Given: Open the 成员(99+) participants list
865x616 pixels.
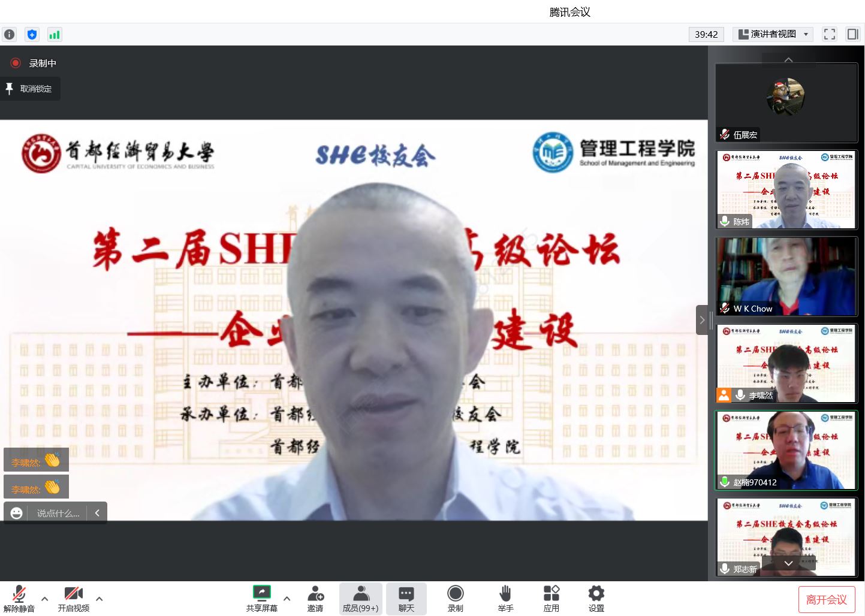Looking at the screenshot, I should (361, 599).
